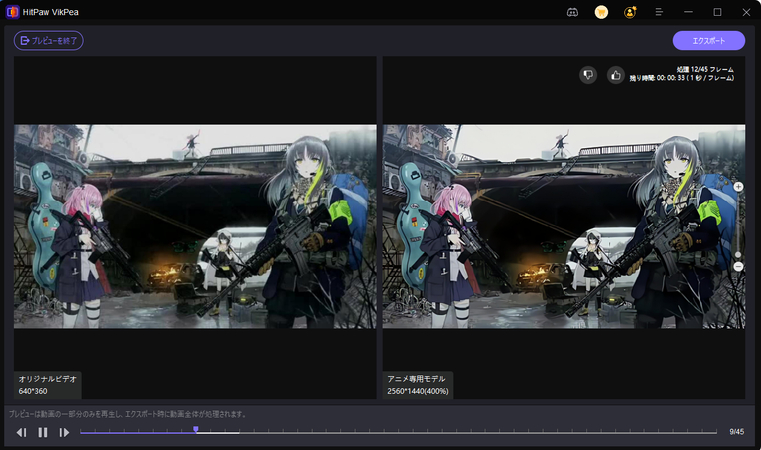This screenshot has height=450, width=761.
Task: Open the user account icon
Action: click(x=630, y=12)
